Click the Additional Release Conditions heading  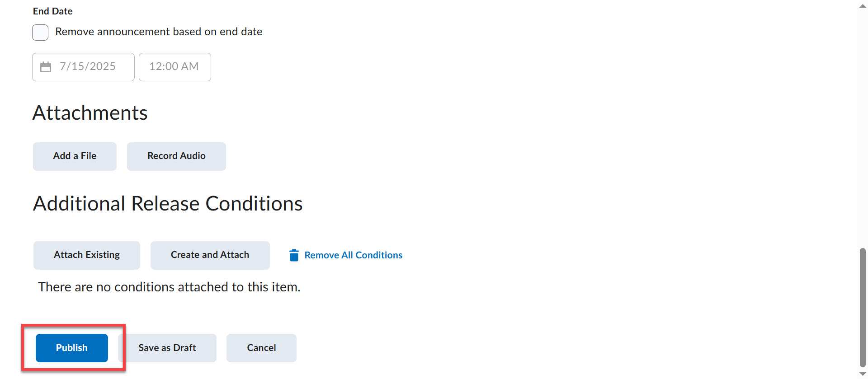point(168,204)
